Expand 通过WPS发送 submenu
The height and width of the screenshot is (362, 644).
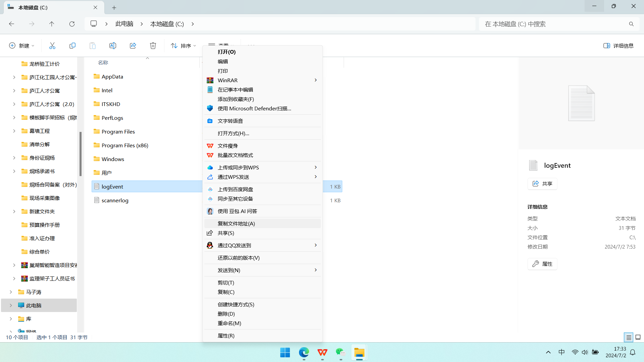(315, 177)
